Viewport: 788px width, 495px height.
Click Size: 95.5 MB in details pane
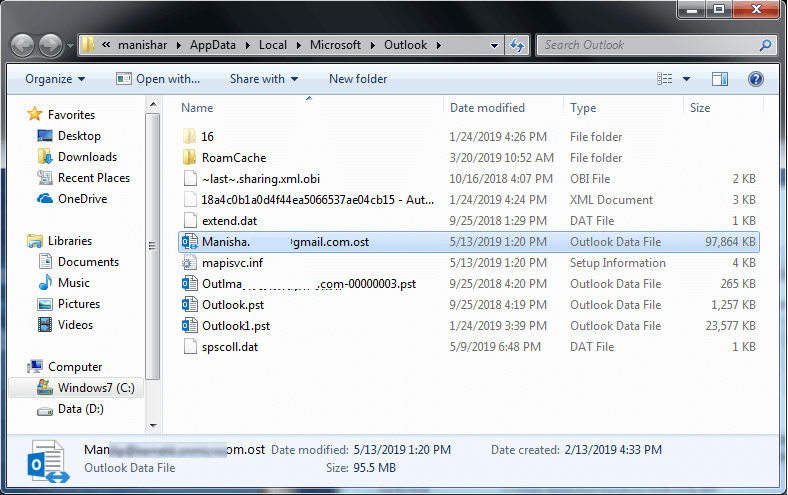point(360,468)
